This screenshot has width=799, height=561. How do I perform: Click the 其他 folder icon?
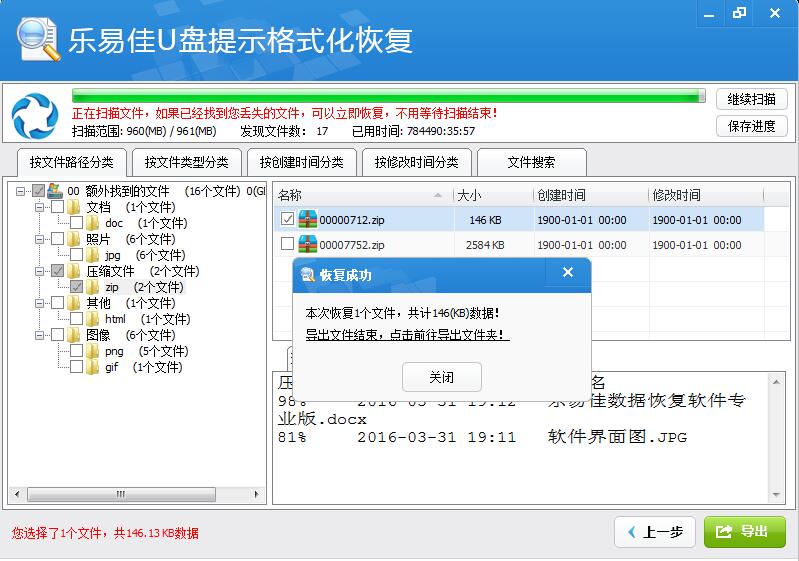pos(74,303)
